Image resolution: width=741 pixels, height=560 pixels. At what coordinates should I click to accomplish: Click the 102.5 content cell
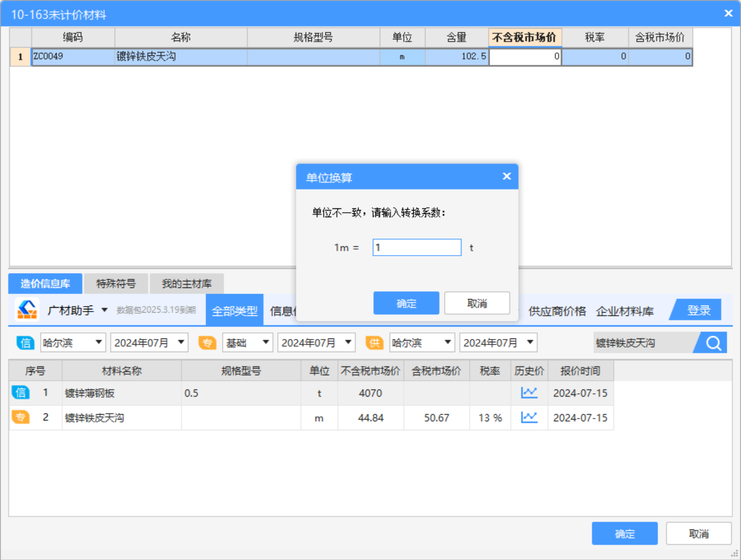pos(457,56)
